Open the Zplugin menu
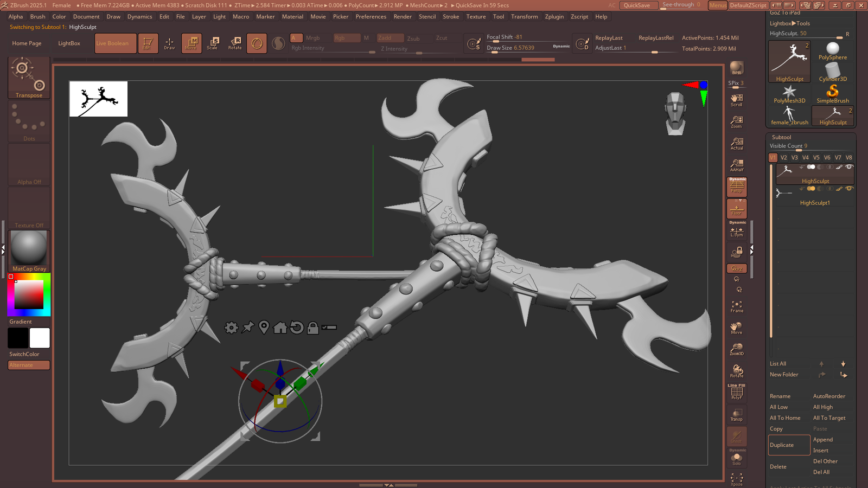Image resolution: width=868 pixels, height=488 pixels. pyautogui.click(x=554, y=17)
